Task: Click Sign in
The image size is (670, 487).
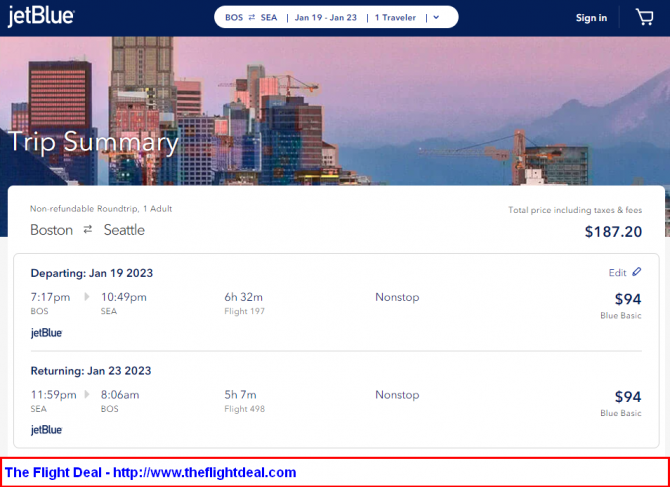Action: [591, 18]
